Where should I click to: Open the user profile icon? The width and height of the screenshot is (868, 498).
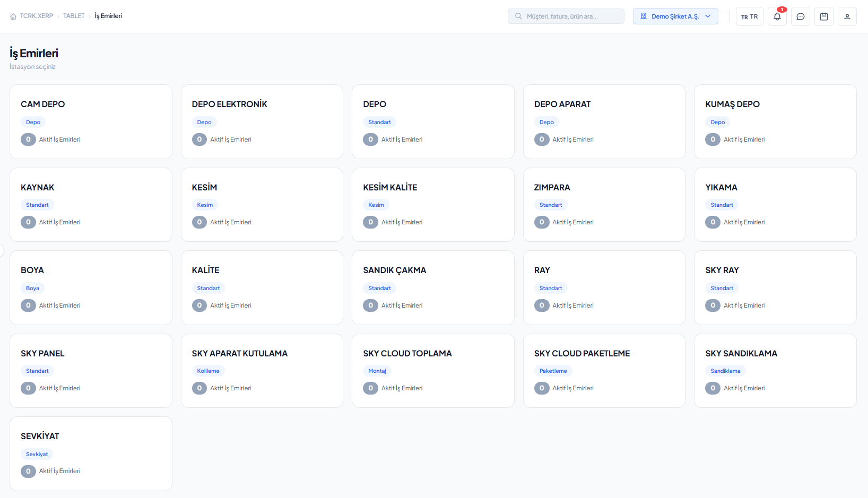(x=847, y=16)
